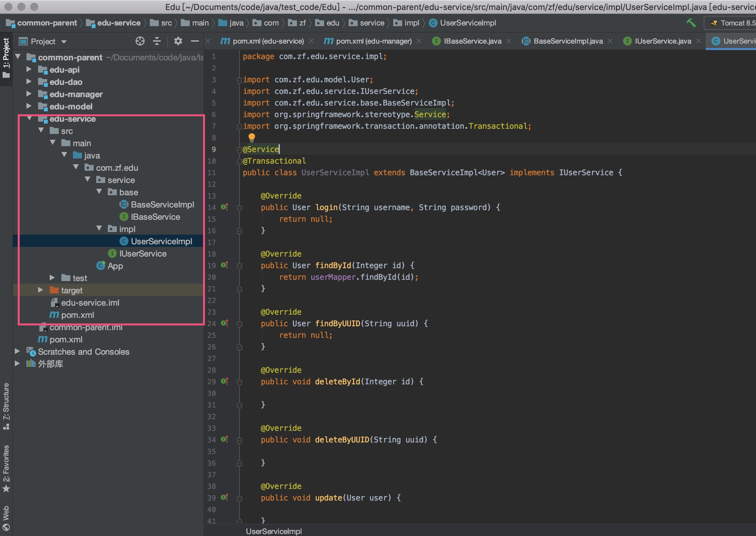
Task: Switch to the pom.xml (edu-manager) tab
Action: [x=373, y=41]
